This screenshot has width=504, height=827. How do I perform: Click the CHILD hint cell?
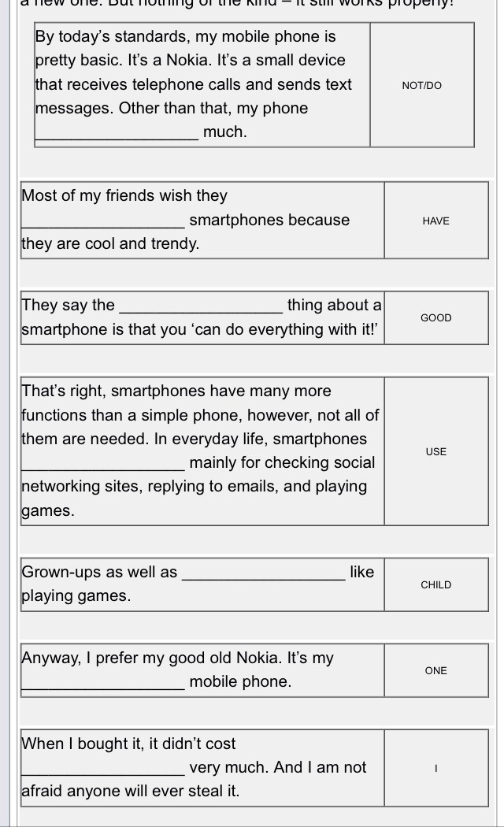[436, 584]
